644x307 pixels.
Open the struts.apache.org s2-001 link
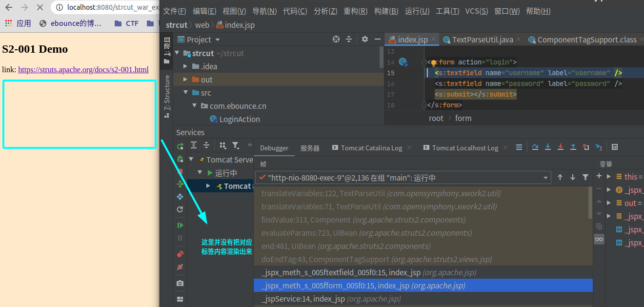click(x=83, y=70)
